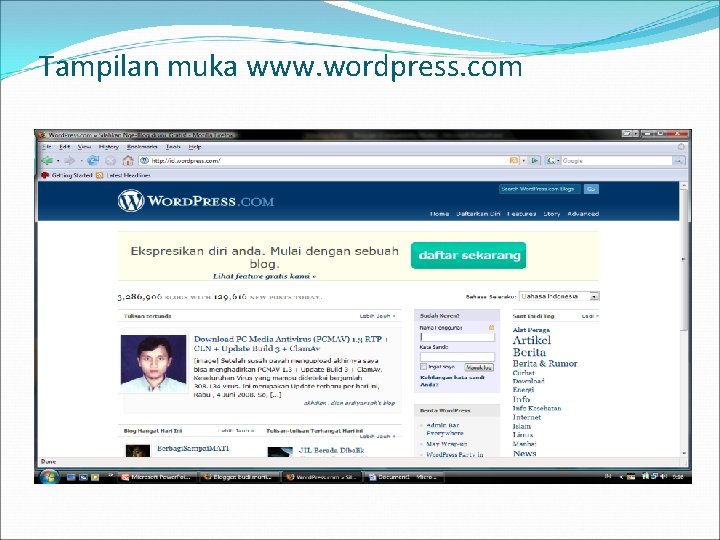
Task: Open the Alat Peraga tag
Action: pos(531,330)
